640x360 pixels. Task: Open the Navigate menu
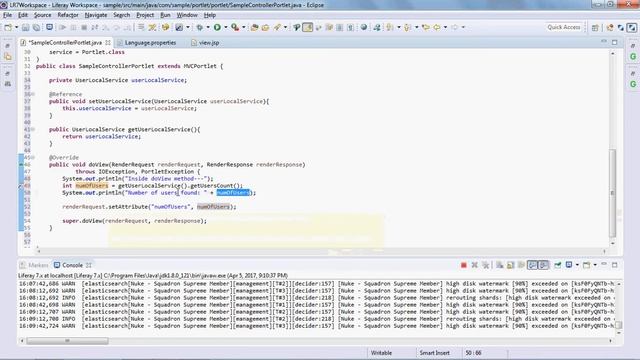[x=96, y=15]
